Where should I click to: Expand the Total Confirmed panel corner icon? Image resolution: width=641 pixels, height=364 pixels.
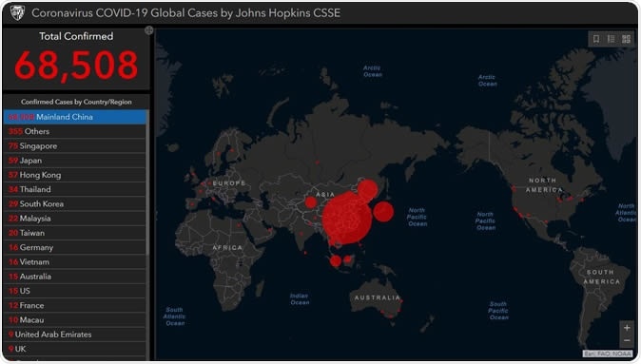click(148, 29)
